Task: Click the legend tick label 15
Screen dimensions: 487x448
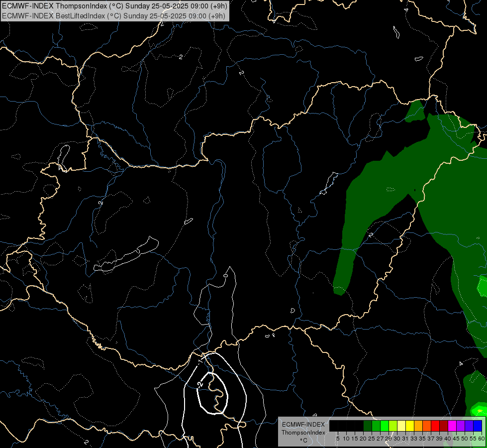Action: 355,439
